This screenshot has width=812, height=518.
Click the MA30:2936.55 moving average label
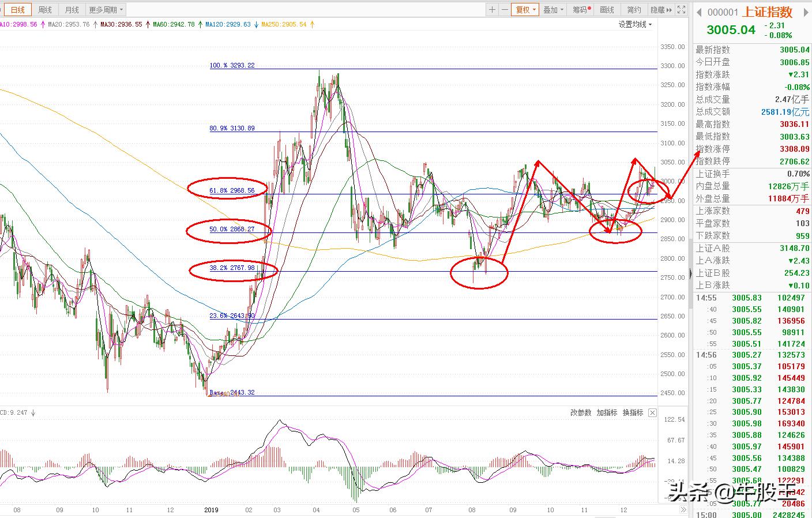tap(121, 25)
